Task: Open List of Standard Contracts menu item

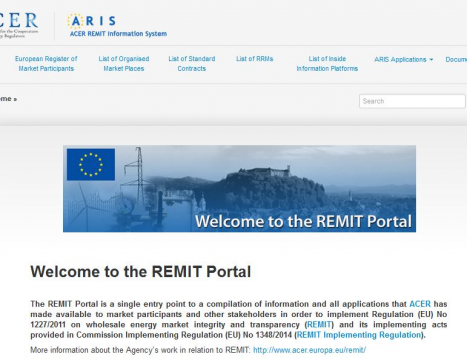Action: [x=192, y=64]
